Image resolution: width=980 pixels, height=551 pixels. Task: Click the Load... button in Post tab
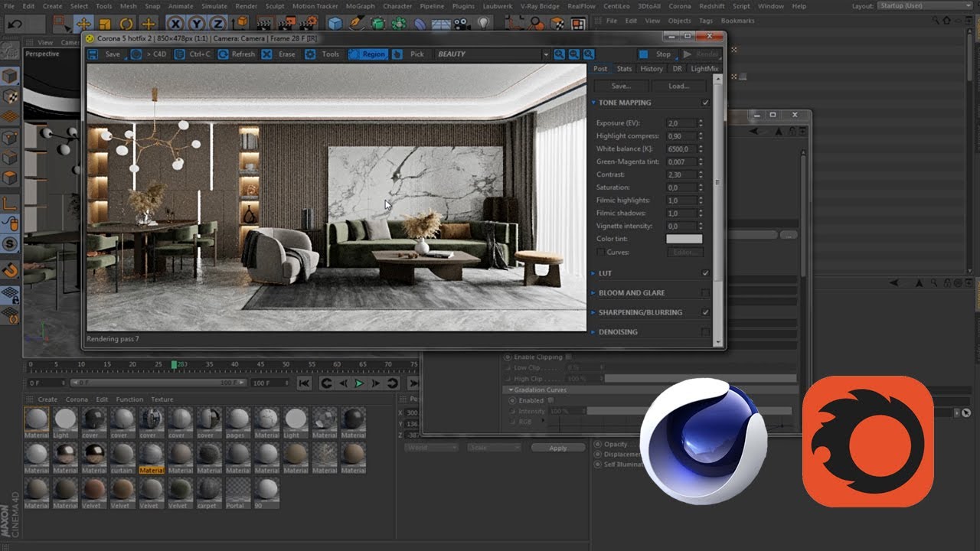pyautogui.click(x=678, y=86)
